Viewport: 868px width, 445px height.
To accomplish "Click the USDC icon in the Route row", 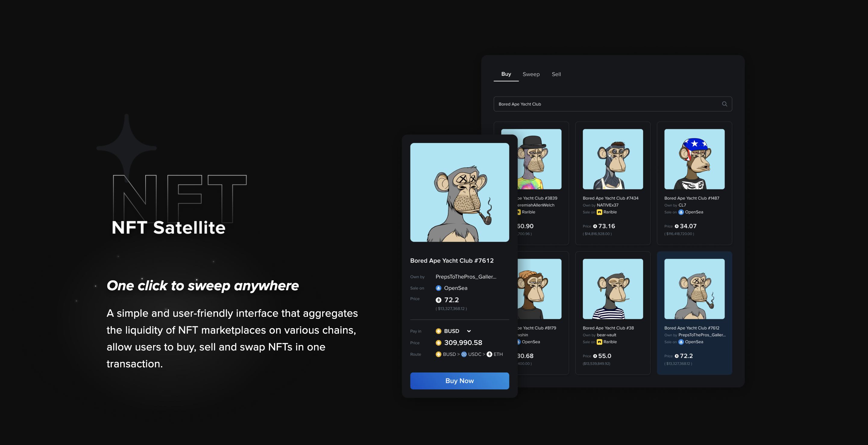I will pyautogui.click(x=464, y=354).
